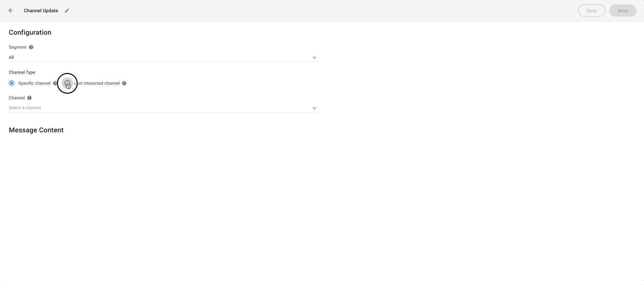Click the Channel Type label
Image resolution: width=644 pixels, height=281 pixels.
click(x=22, y=72)
